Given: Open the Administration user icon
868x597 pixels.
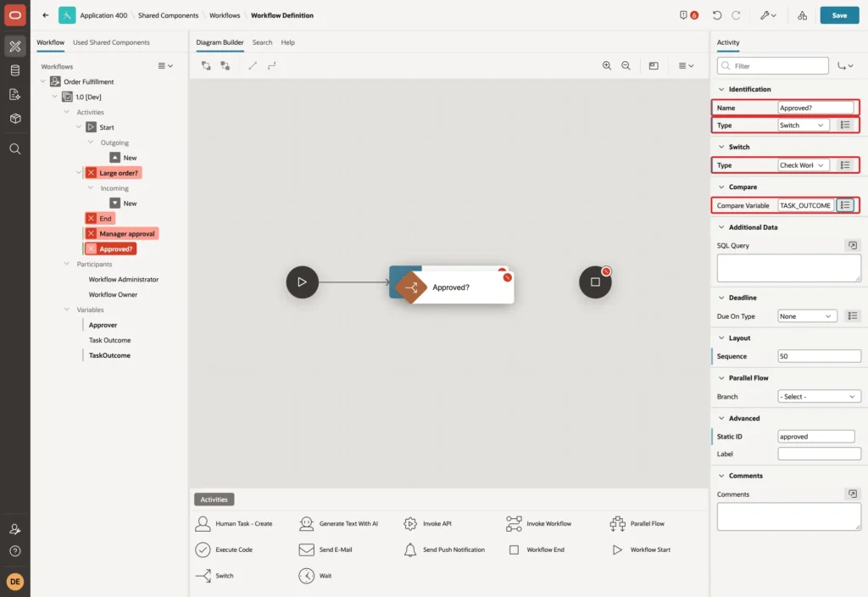Looking at the screenshot, I should [15, 529].
